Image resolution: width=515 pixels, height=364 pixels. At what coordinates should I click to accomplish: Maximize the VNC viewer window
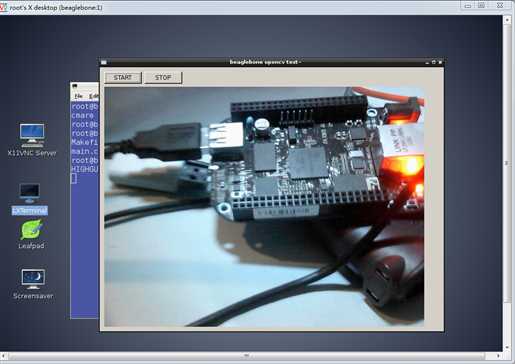click(x=481, y=6)
